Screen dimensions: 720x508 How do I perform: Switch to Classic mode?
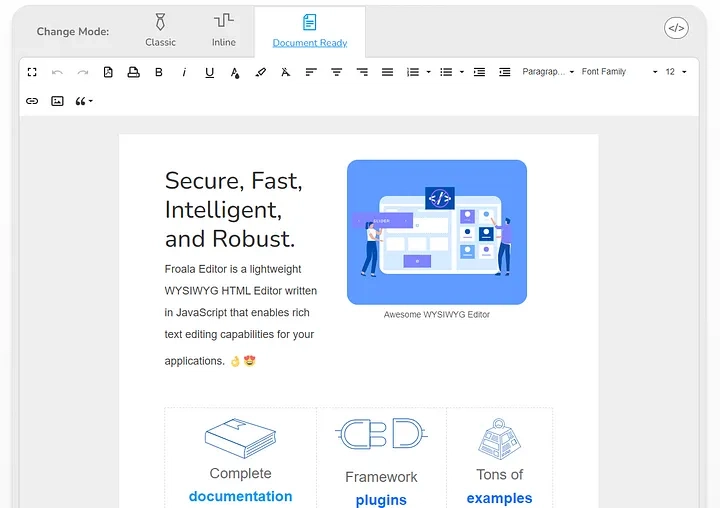pyautogui.click(x=160, y=30)
